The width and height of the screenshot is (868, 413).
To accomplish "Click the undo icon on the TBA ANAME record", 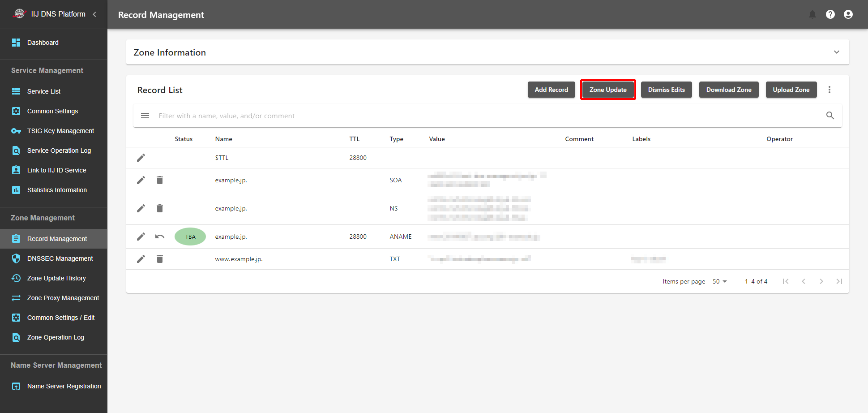I will [x=160, y=237].
